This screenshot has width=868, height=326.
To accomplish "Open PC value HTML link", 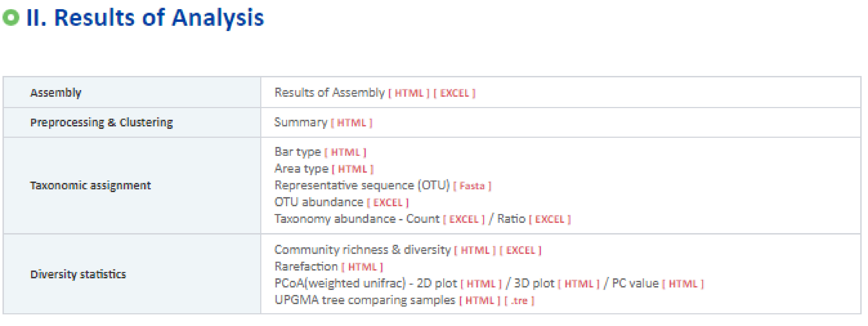I will pos(683,284).
